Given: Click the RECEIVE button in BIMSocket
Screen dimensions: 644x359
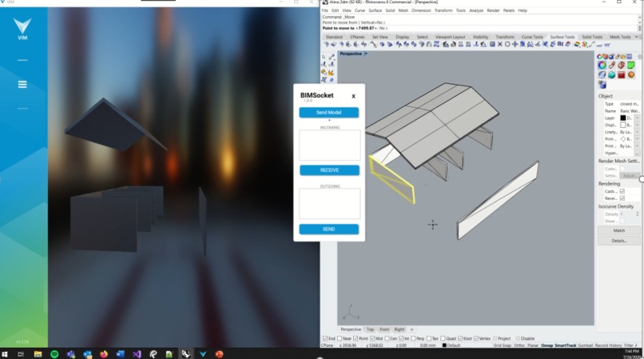Looking at the screenshot, I should click(x=329, y=170).
